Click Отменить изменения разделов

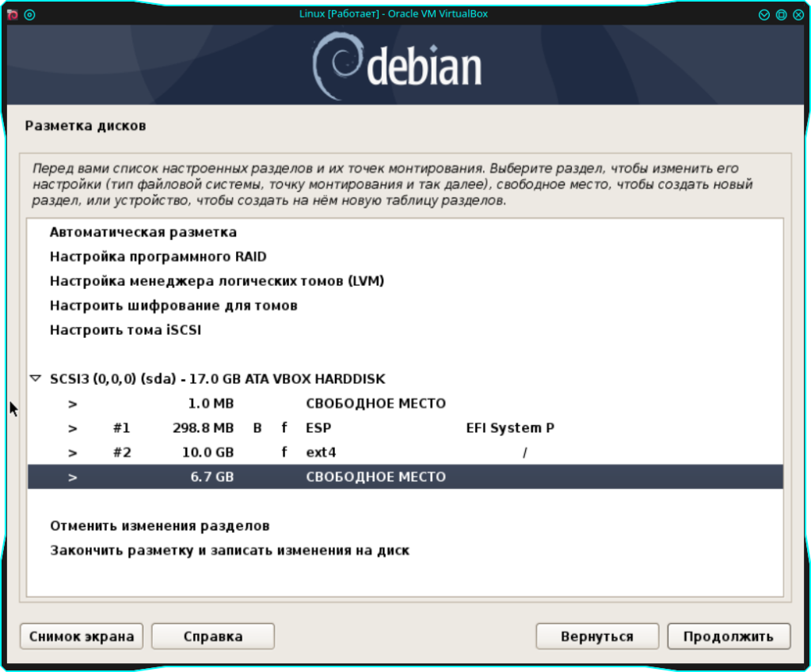(x=160, y=526)
